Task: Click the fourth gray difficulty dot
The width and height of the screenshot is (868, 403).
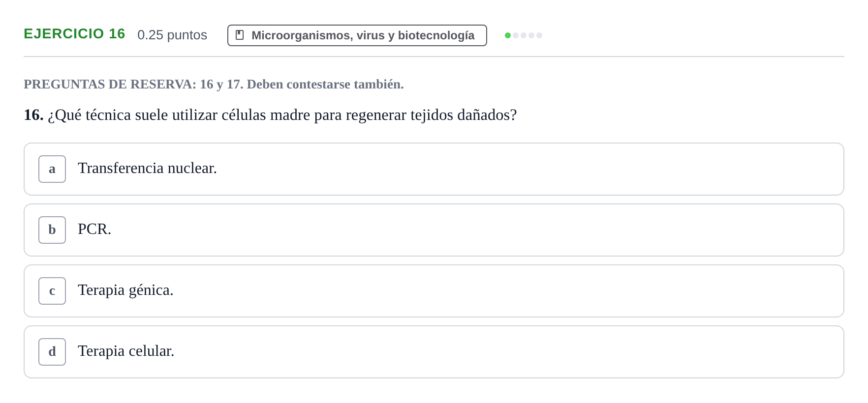Action: coord(531,35)
